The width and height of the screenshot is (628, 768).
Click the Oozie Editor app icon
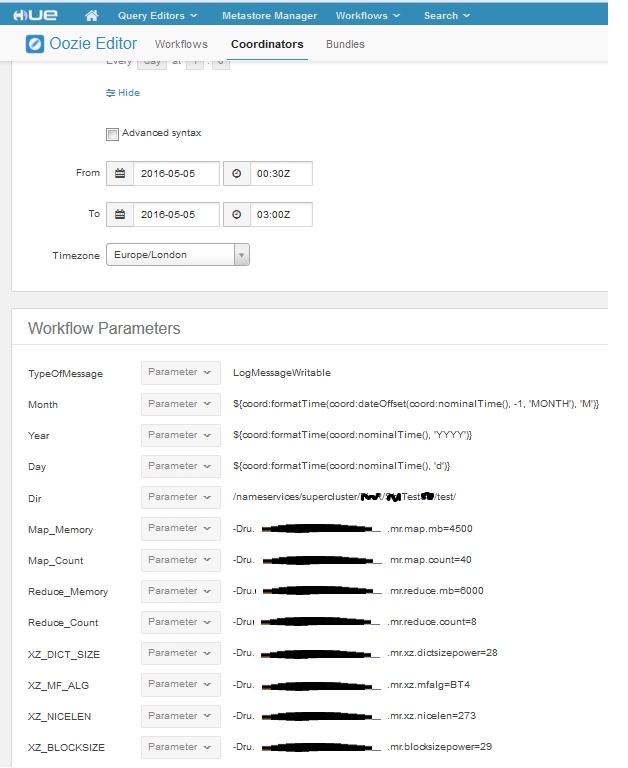(35, 44)
